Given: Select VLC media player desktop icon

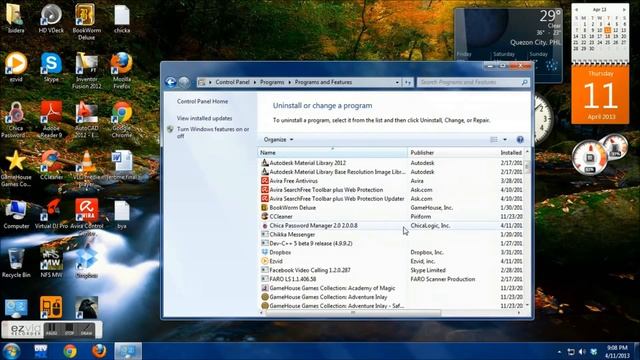Looking at the screenshot, I should pos(87,169).
